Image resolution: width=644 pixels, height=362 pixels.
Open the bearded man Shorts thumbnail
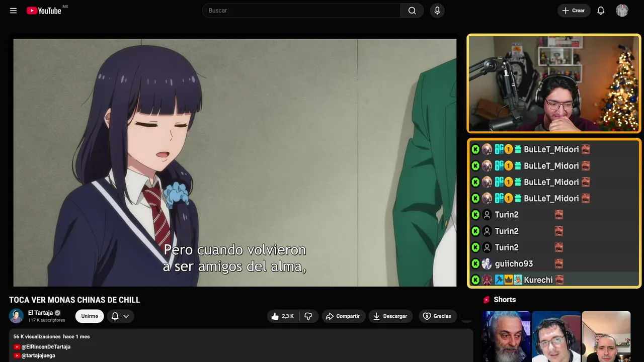pos(506,336)
